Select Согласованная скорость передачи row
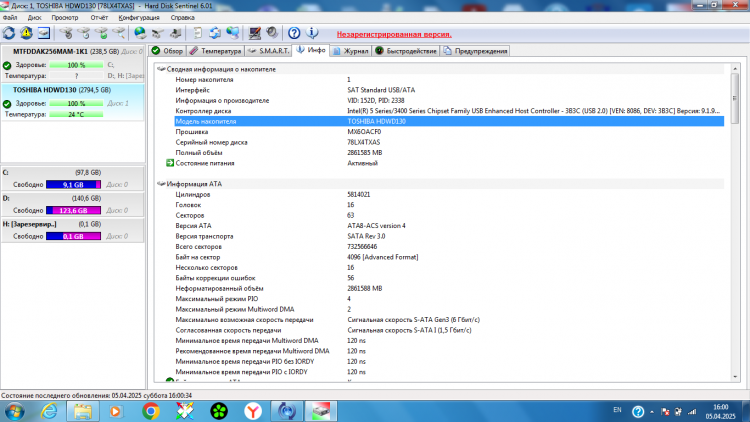750x422 pixels. (449, 330)
